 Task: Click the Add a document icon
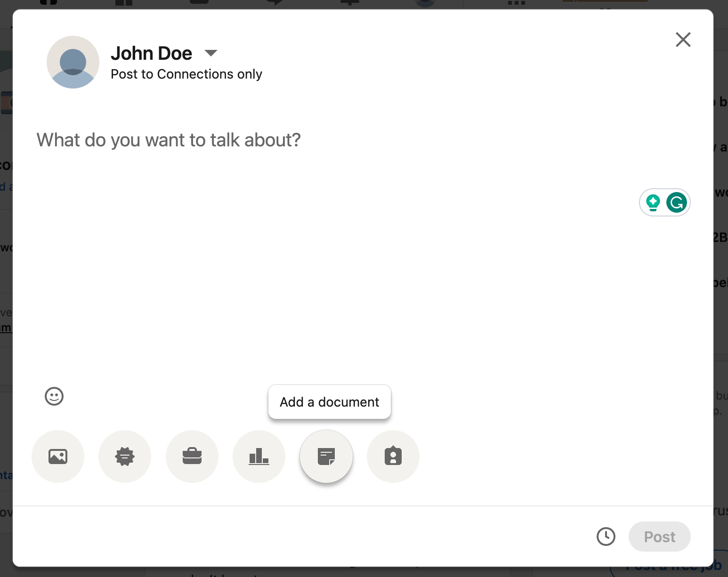[326, 456]
